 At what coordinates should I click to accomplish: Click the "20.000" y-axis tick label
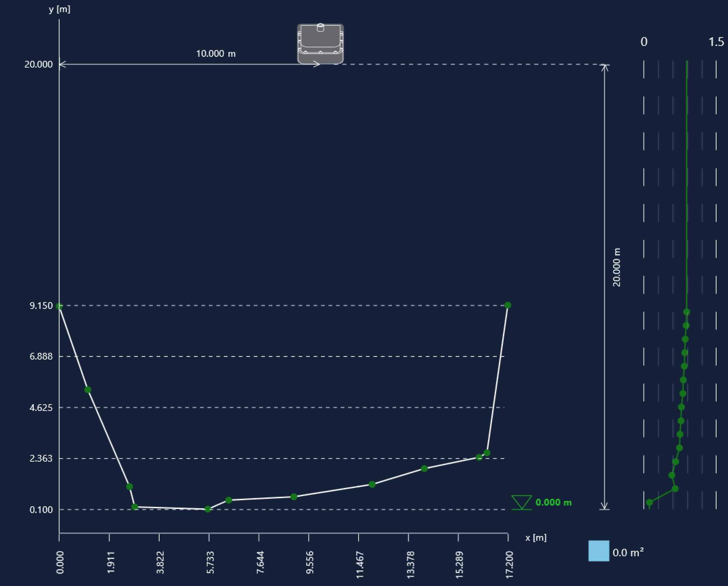(x=39, y=64)
